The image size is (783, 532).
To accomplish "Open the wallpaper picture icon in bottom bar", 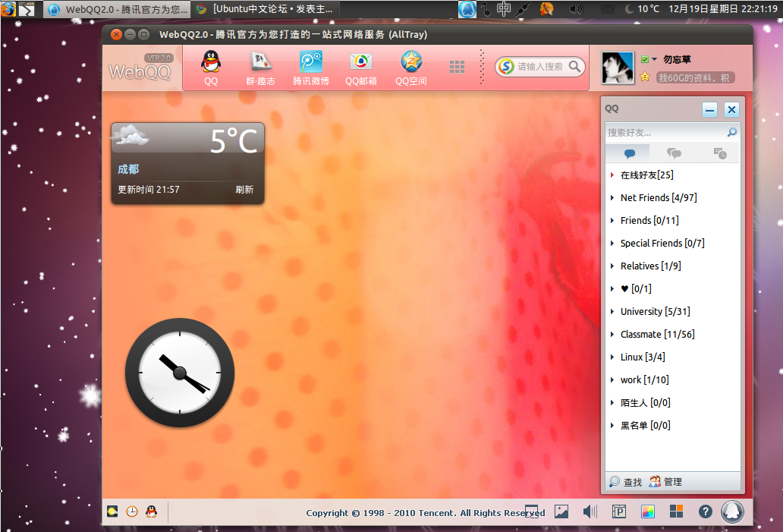I will pos(561,512).
